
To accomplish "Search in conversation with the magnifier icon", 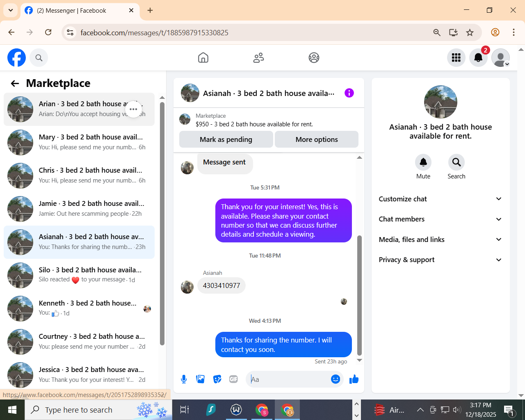I will click(457, 162).
